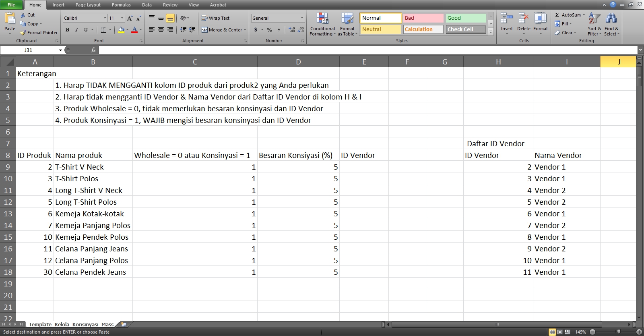Click the Format Painter icon
This screenshot has height=336, width=644.
tap(23, 33)
